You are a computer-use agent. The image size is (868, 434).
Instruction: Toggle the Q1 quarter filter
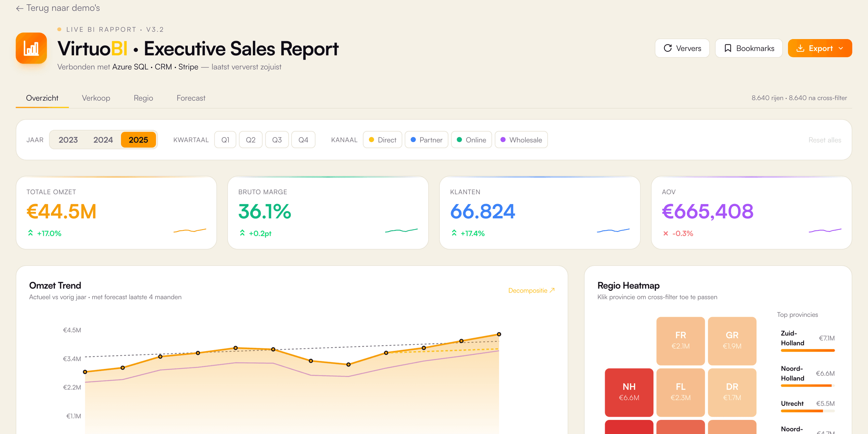pyautogui.click(x=225, y=140)
